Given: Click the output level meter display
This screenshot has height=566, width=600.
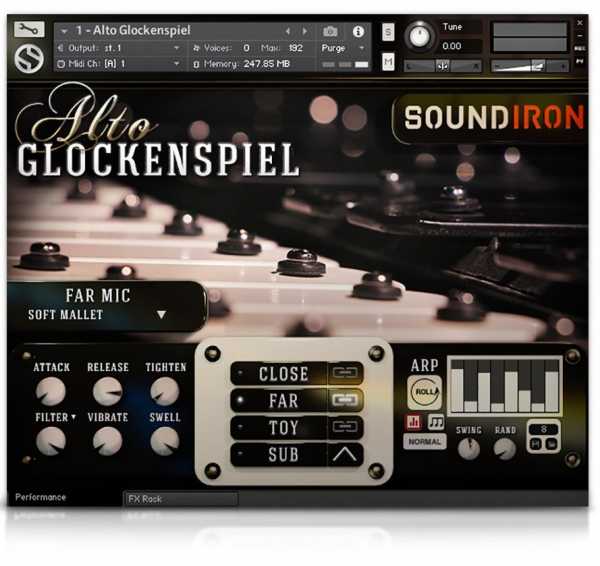Looking at the screenshot, I should pyautogui.click(x=530, y=37).
